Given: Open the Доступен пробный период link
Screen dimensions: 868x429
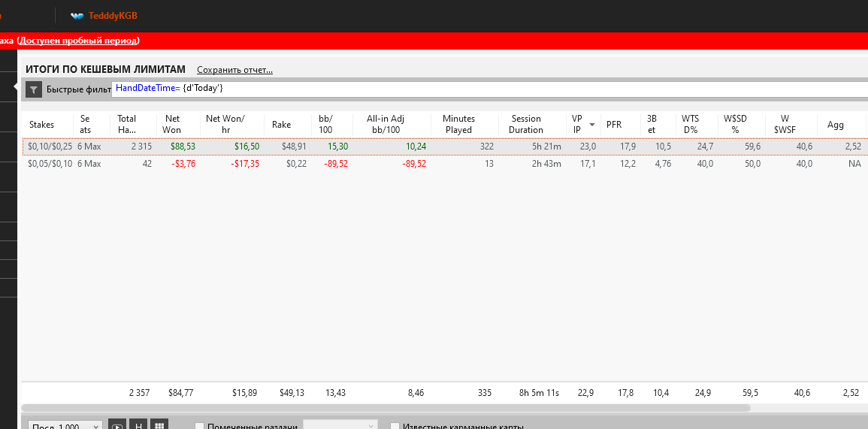Looking at the screenshot, I should pyautogui.click(x=79, y=41).
